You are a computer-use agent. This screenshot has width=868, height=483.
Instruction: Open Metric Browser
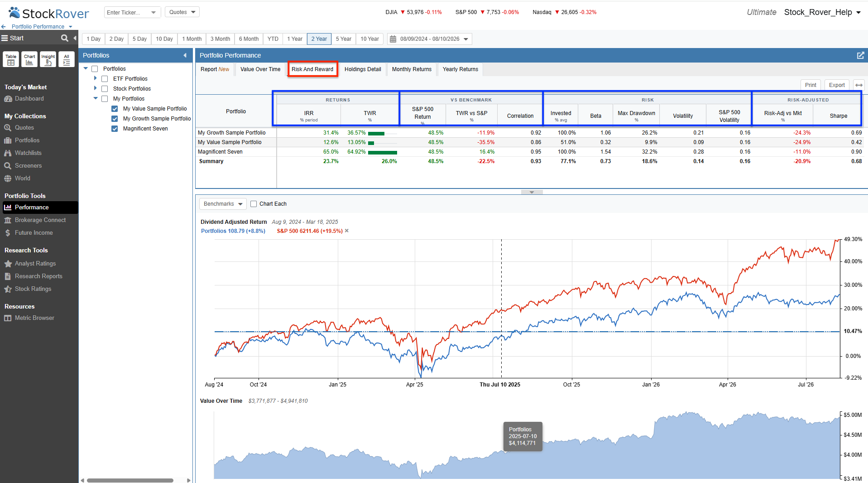click(34, 318)
